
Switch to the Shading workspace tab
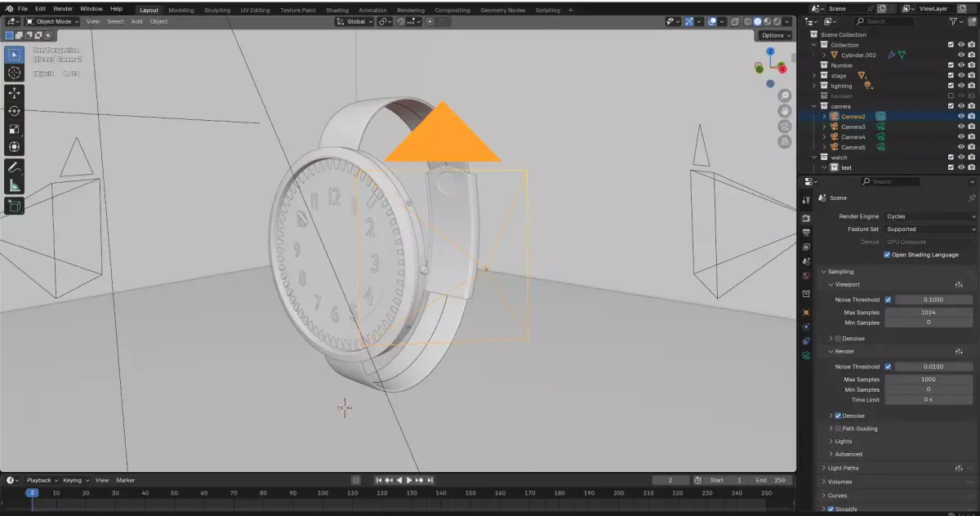336,10
